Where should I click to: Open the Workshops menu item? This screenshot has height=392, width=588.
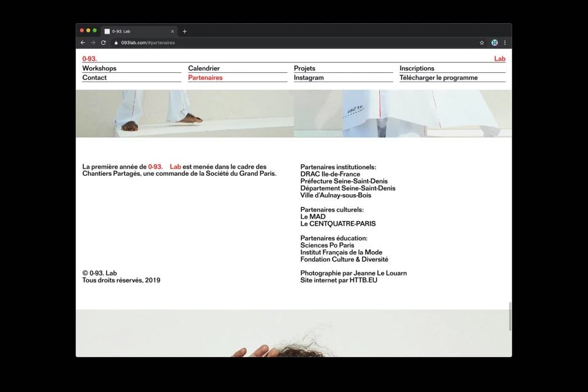[99, 69]
